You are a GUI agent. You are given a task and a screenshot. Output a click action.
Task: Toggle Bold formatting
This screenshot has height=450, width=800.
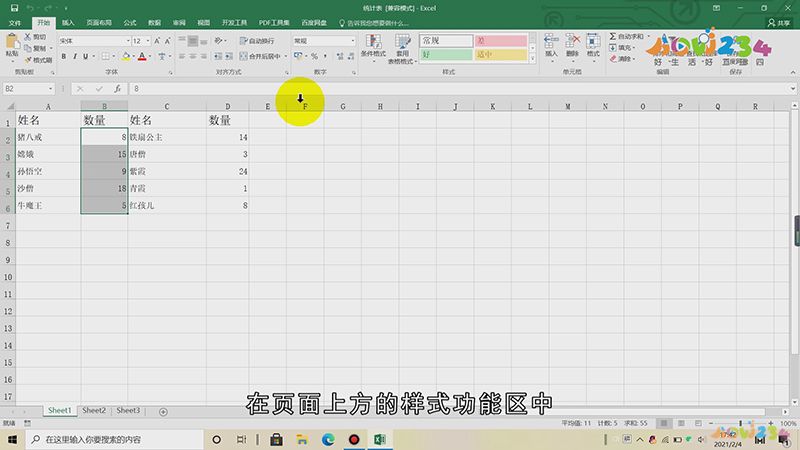[64, 56]
